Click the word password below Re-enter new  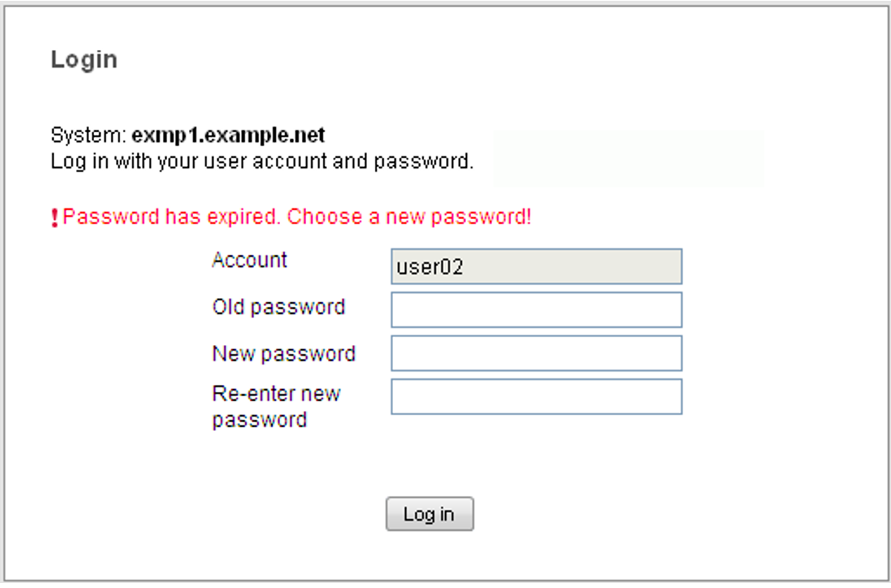259,420
